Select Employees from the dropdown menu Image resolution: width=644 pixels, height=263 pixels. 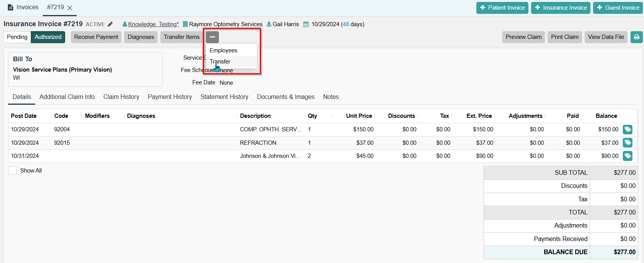click(224, 50)
